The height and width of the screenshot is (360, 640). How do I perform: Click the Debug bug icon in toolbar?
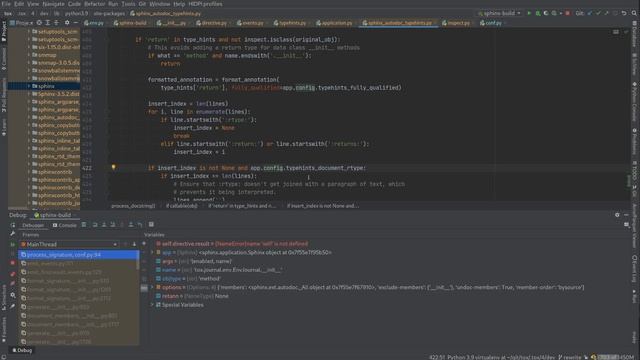pyautogui.click(x=538, y=13)
